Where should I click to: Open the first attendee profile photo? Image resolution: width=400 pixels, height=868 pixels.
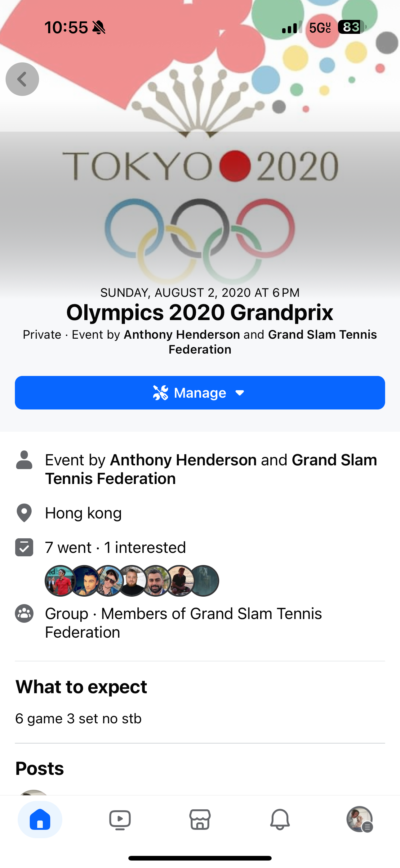60,581
